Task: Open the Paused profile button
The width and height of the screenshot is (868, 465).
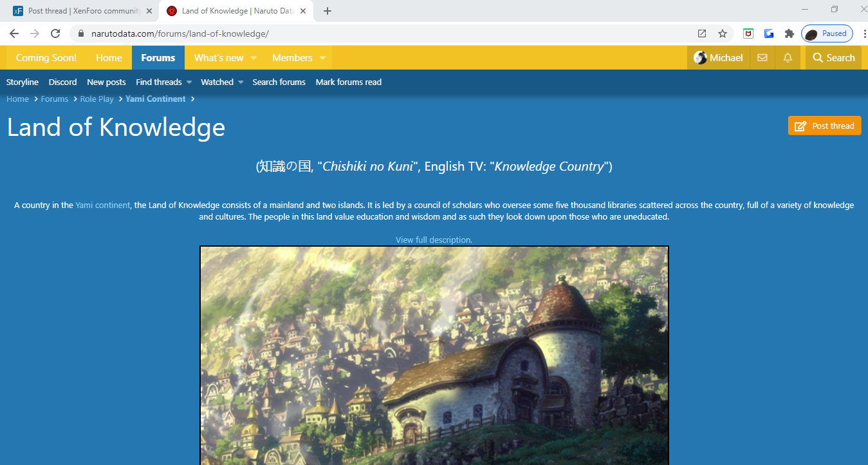Action: coord(827,33)
